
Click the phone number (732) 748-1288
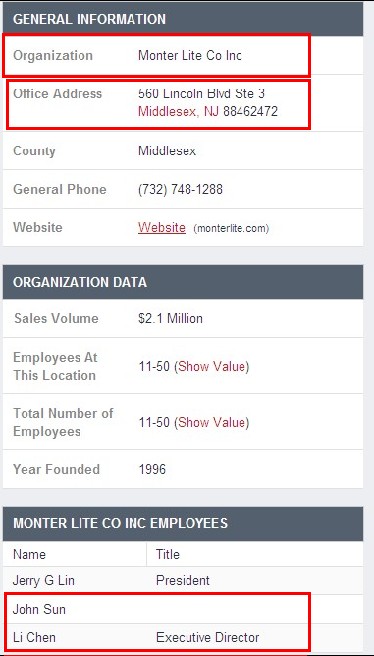coord(180,190)
